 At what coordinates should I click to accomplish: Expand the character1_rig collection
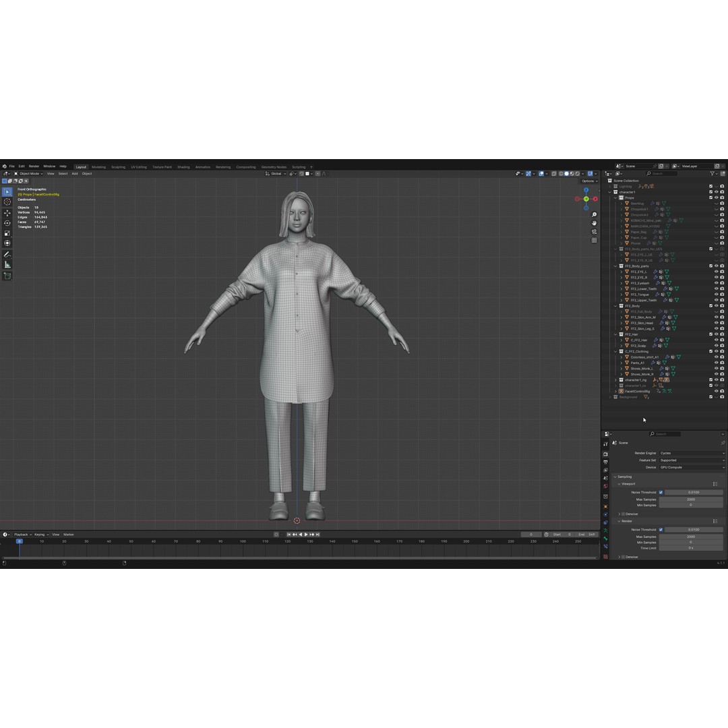(615, 380)
